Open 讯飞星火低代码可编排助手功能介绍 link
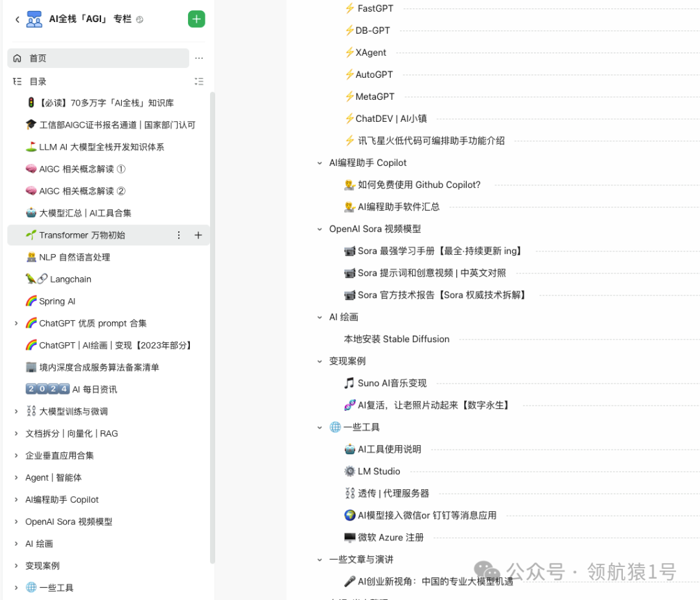Viewport: 700px width, 600px height. coord(431,141)
